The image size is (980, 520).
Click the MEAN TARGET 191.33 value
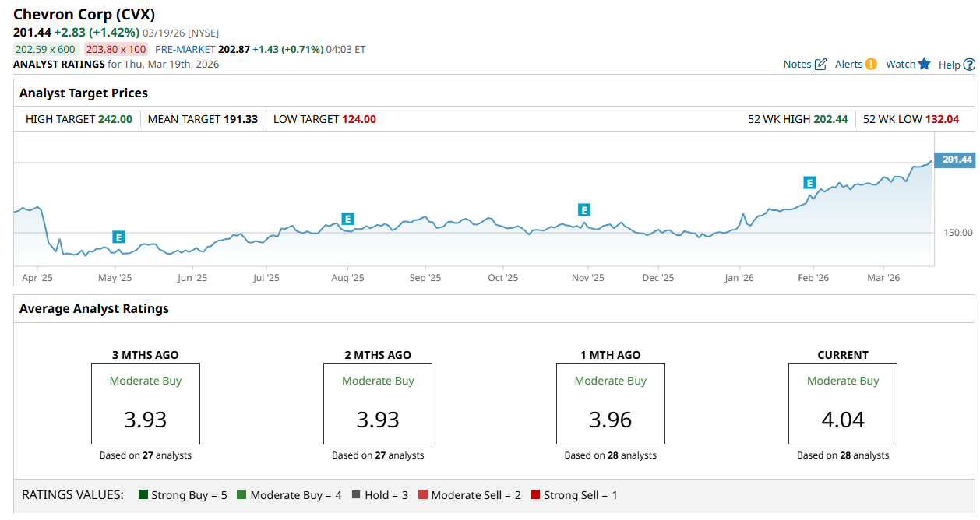241,119
